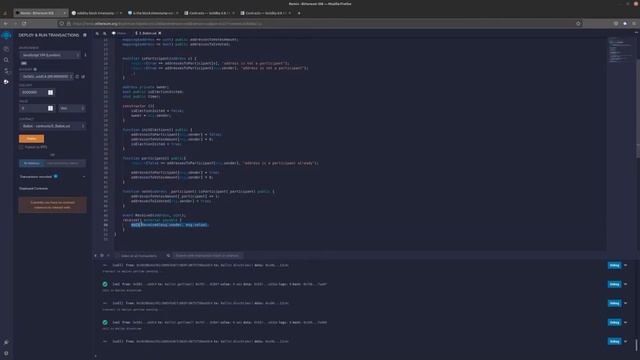640x360 pixels.
Task: Click the Deployed Contracts heading
Action: pyautogui.click(x=33, y=189)
